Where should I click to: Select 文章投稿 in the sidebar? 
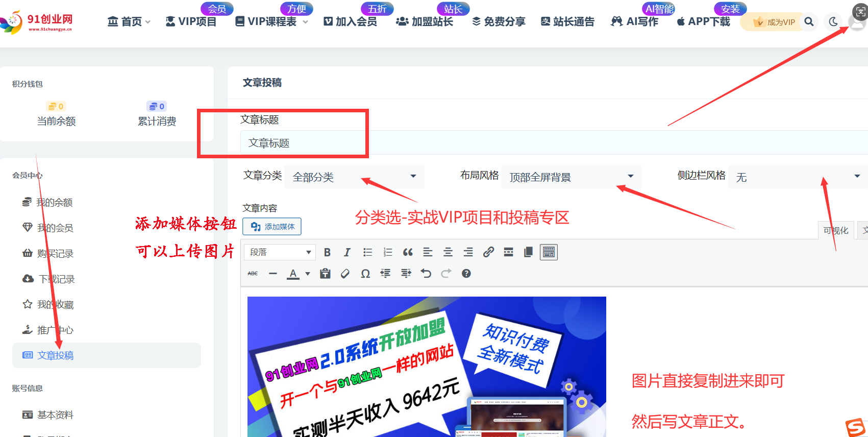click(x=107, y=355)
